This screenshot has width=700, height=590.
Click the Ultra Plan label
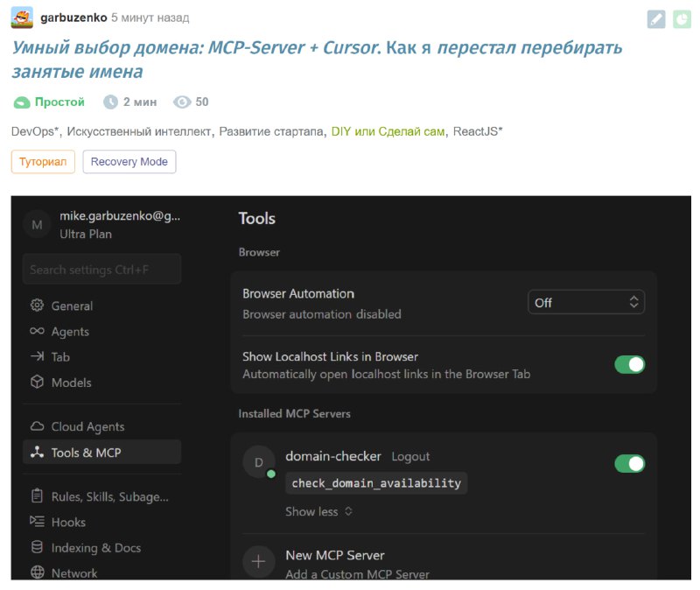pyautogui.click(x=86, y=234)
